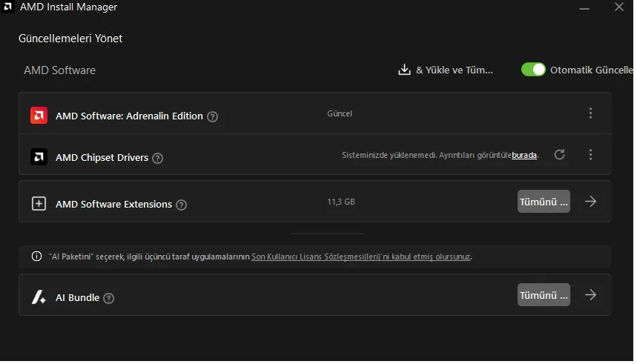The image size is (637, 364).
Task: Click the '11,3 GB' size text
Action: tap(341, 202)
